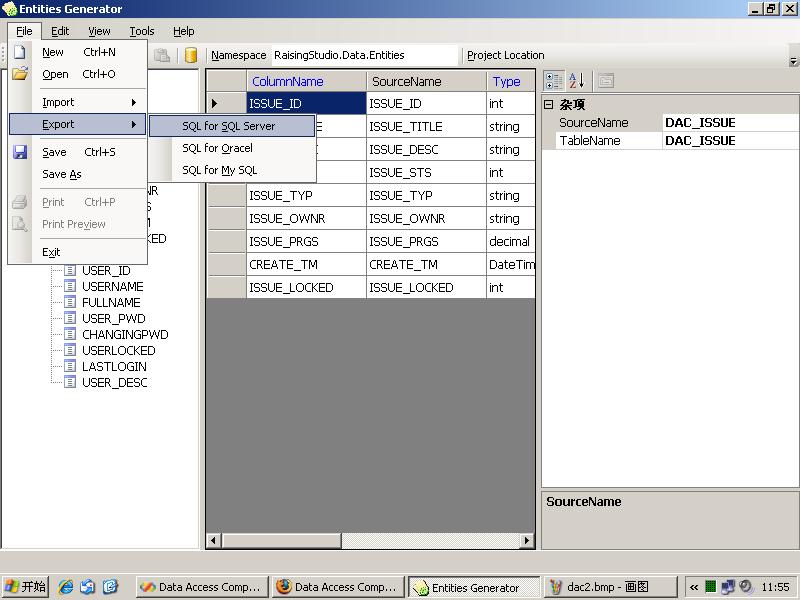Image resolution: width=800 pixels, height=600 pixels.
Task: Click Internet Explorer quick launch icon
Action: click(67, 587)
